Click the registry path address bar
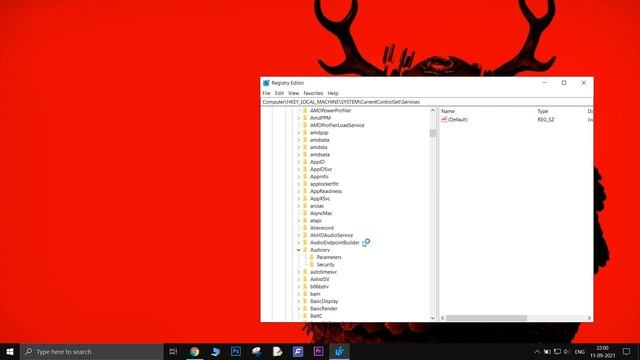This screenshot has height=360, width=640. (427, 102)
